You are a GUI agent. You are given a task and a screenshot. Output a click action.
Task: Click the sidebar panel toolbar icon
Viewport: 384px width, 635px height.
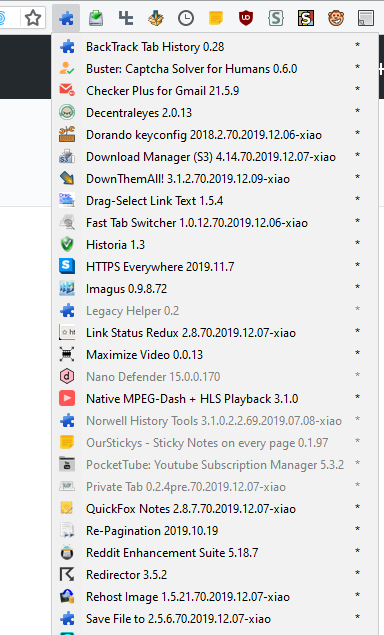366,18
